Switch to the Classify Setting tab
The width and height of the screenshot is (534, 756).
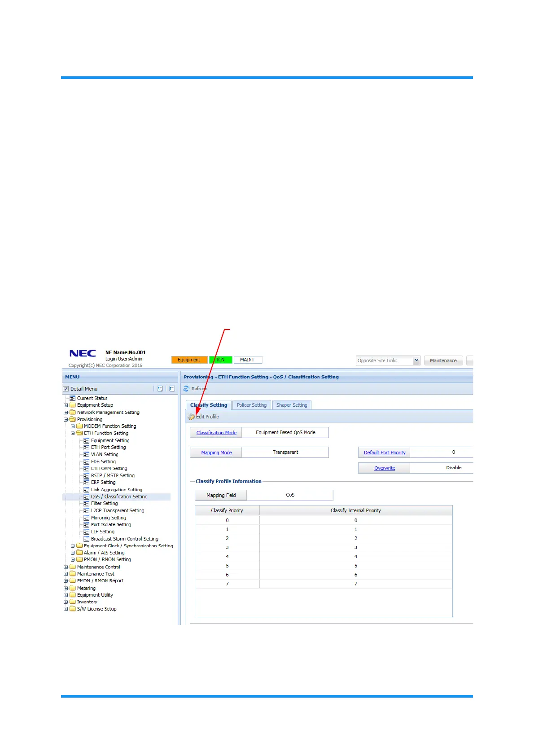[209, 405]
